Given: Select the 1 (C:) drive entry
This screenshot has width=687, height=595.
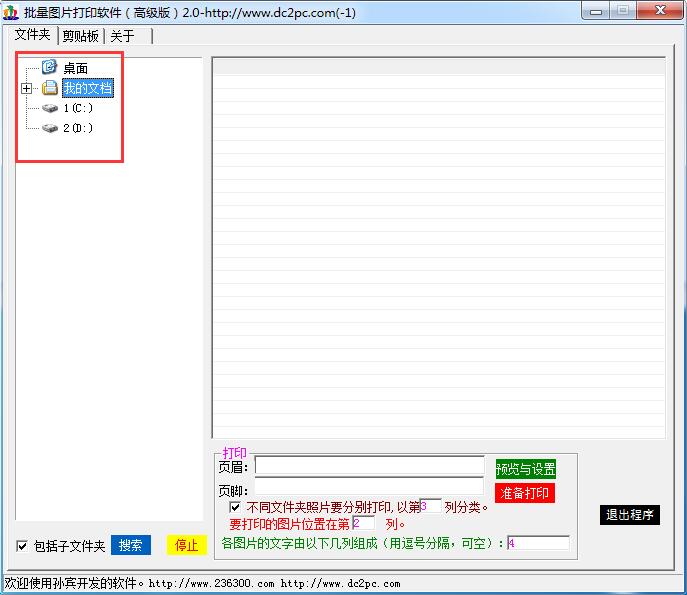Looking at the screenshot, I should point(78,108).
